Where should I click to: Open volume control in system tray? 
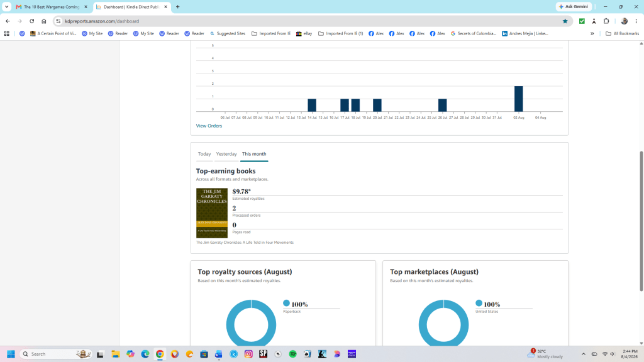click(613, 354)
